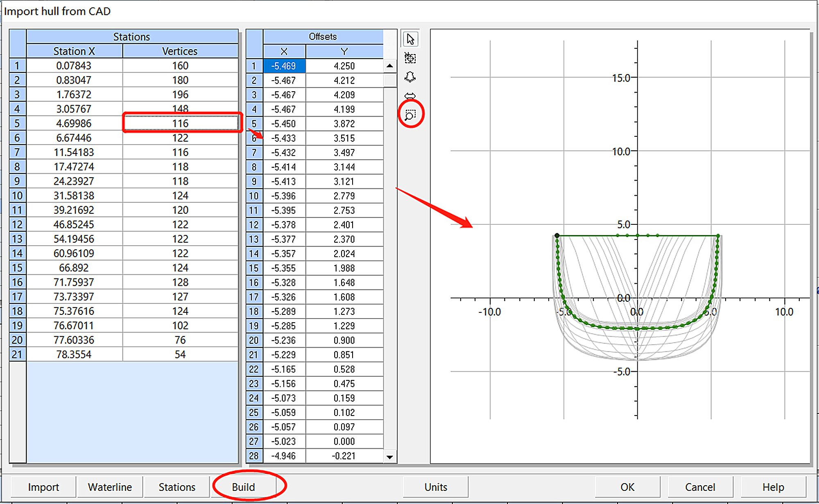Screen dimensions: 819x504
Task: Select the pointer/selection tool
Action: pos(410,39)
